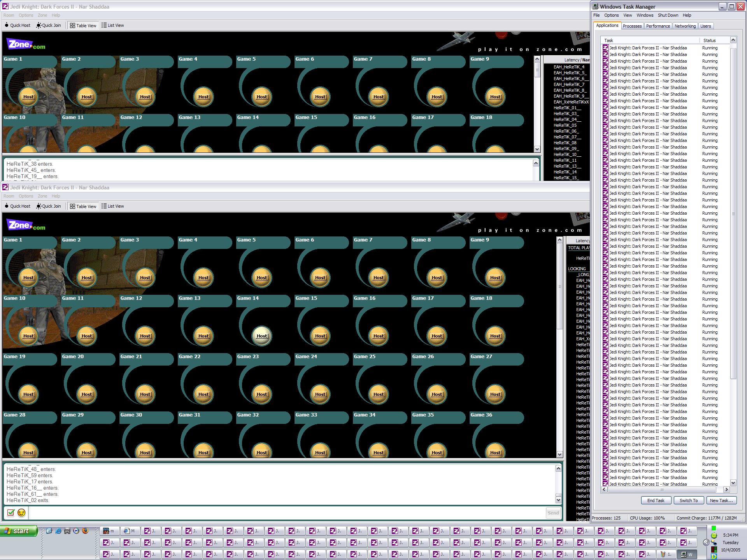Toggle List View in upper Zone window
The height and width of the screenshot is (560, 747).
112,25
